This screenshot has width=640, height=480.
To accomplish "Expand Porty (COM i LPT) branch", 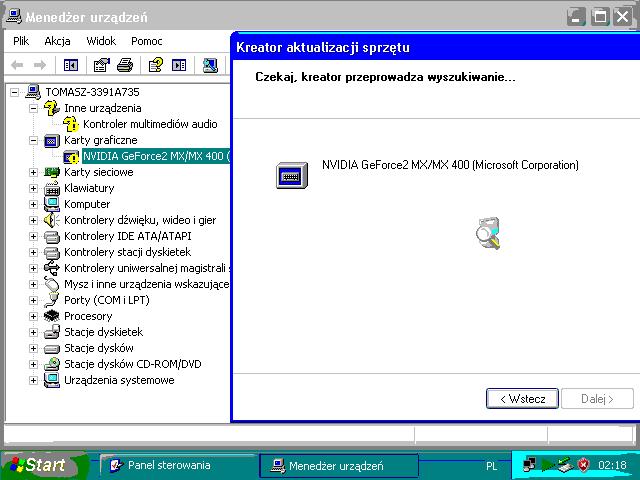I will [x=33, y=300].
